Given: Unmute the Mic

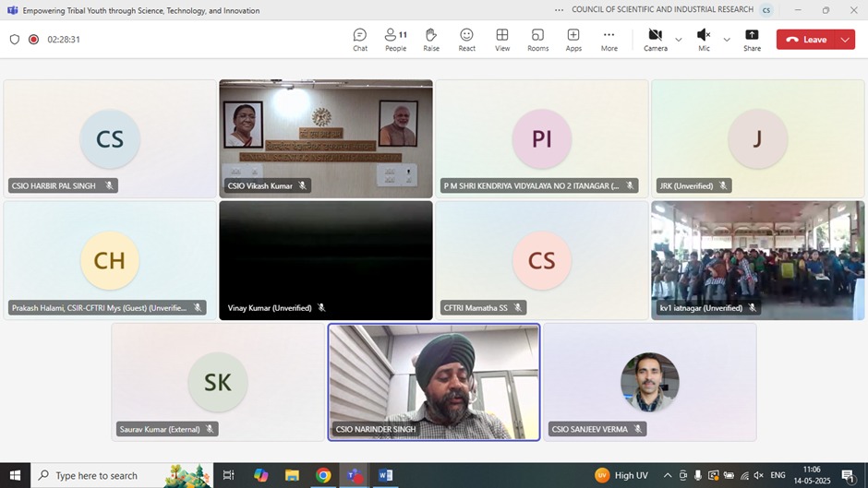Looking at the screenshot, I should tap(704, 40).
